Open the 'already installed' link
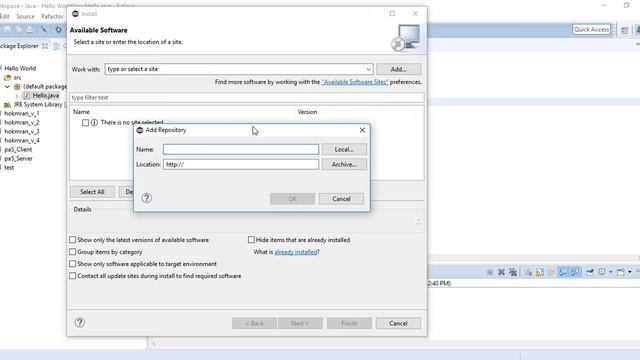 coord(296,252)
